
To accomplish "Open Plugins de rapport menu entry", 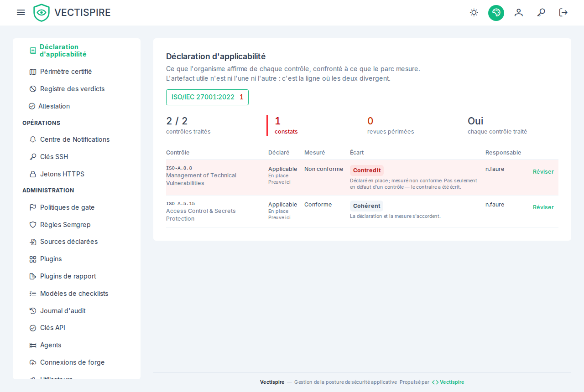I will (77, 276).
